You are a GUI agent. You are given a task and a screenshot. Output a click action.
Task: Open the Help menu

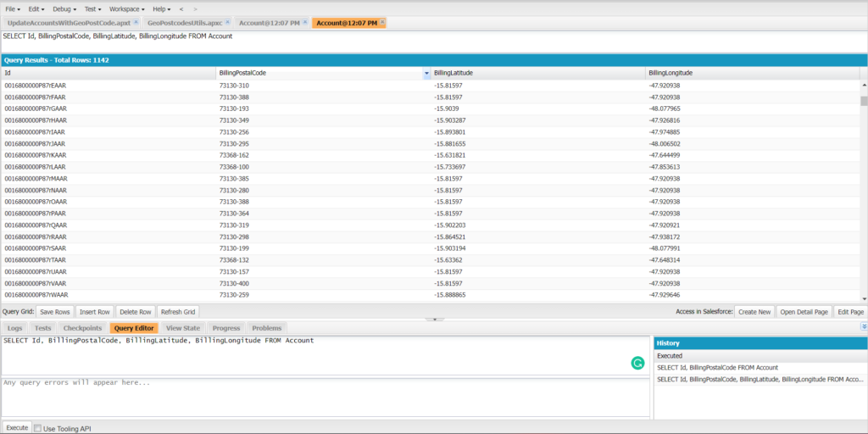point(162,9)
